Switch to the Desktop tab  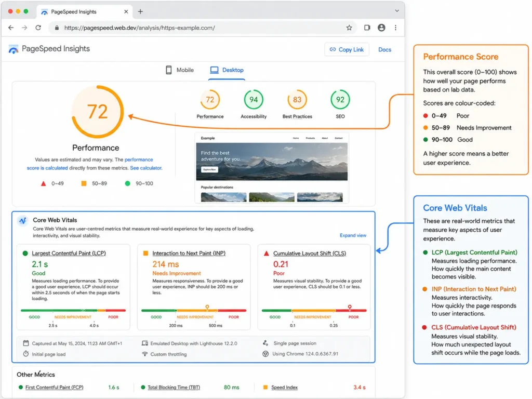coord(227,70)
